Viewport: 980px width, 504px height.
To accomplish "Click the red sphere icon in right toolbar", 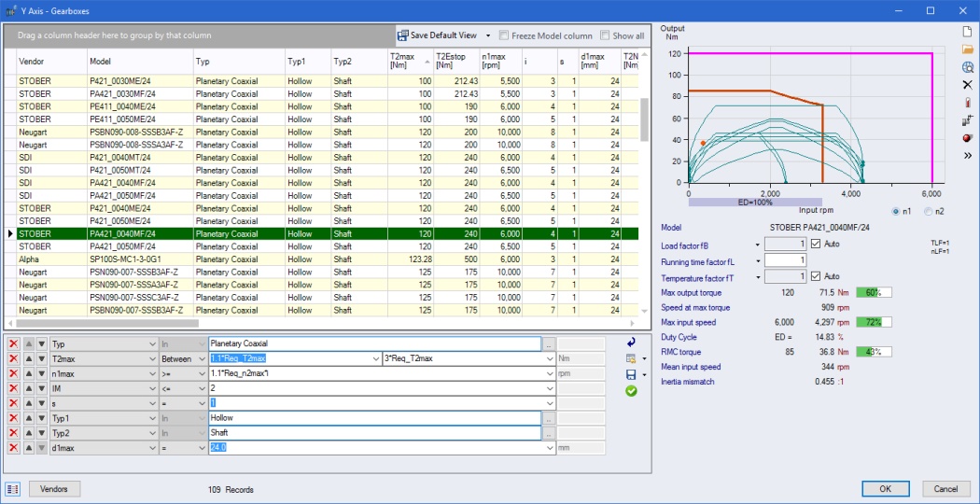I will coord(967,138).
